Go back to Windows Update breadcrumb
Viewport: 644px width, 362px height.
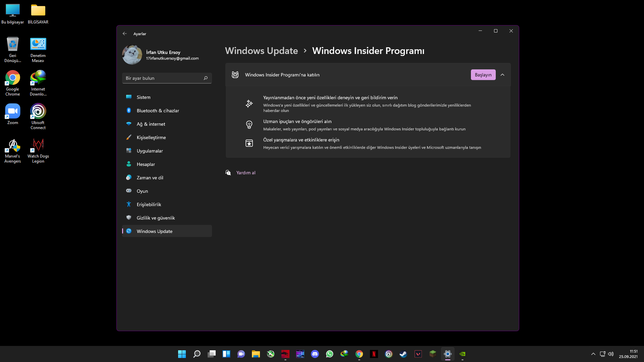pyautogui.click(x=261, y=51)
